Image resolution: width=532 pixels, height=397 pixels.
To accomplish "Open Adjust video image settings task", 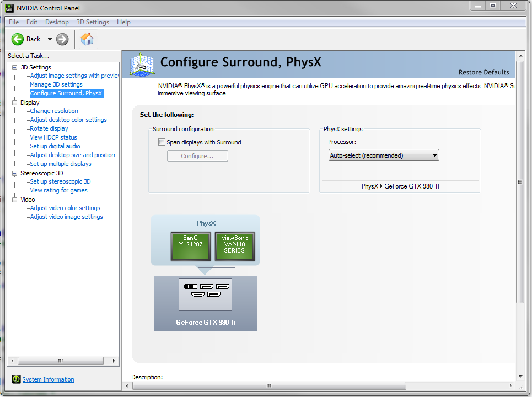I will (x=67, y=217).
